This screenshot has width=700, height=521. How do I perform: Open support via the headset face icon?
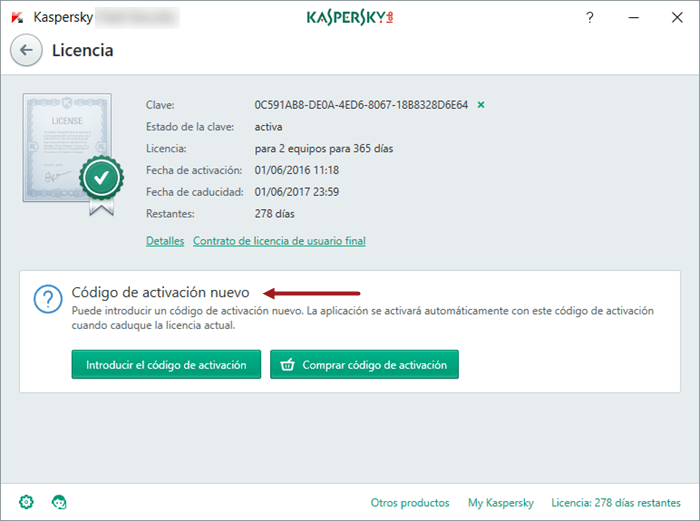tap(59, 502)
